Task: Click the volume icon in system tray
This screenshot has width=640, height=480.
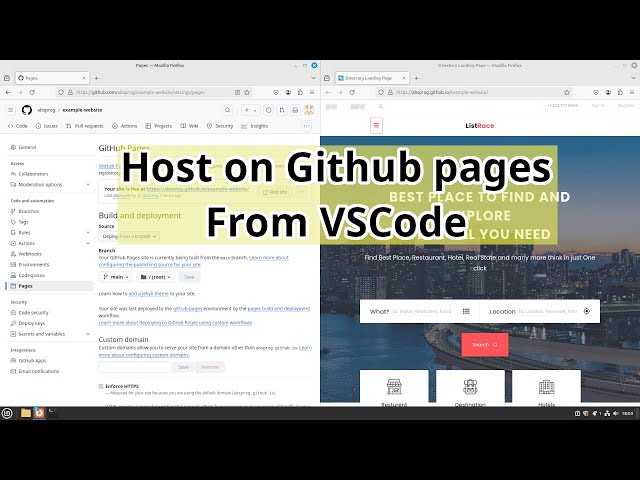Action: click(616, 413)
